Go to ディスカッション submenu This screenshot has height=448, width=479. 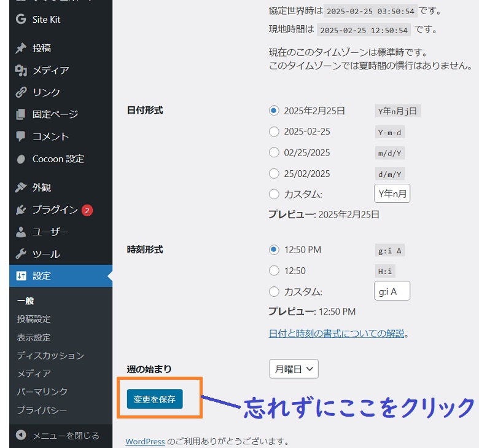point(50,355)
